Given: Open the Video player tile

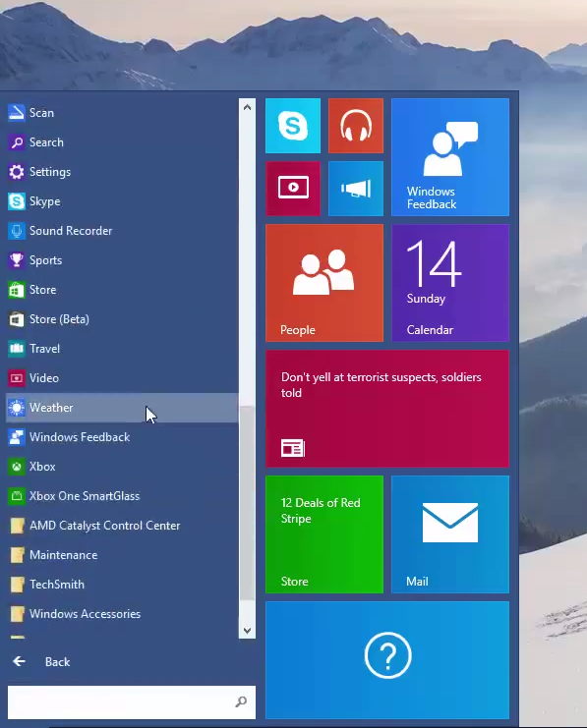Looking at the screenshot, I should (293, 189).
